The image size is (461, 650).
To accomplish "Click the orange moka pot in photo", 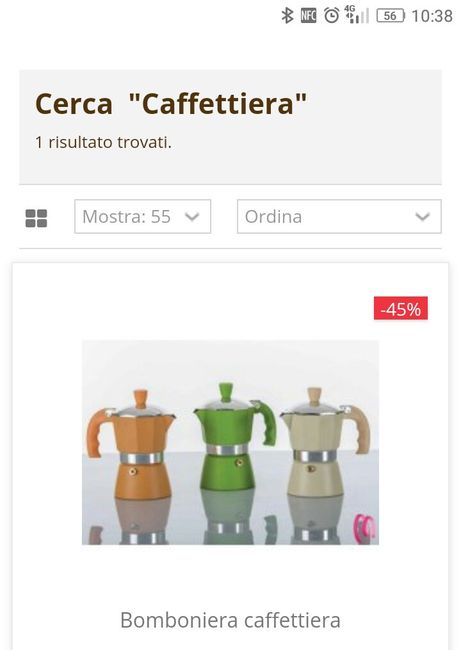I will tap(131, 444).
